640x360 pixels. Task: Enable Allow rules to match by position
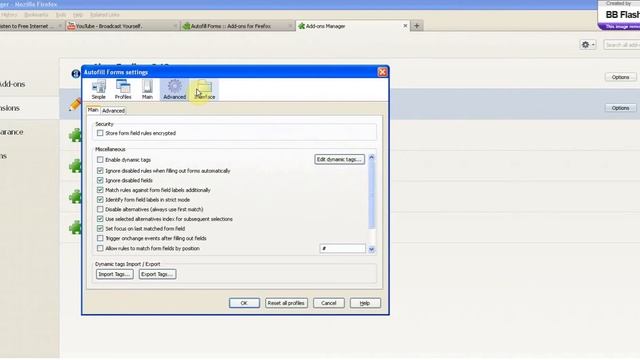tap(100, 248)
